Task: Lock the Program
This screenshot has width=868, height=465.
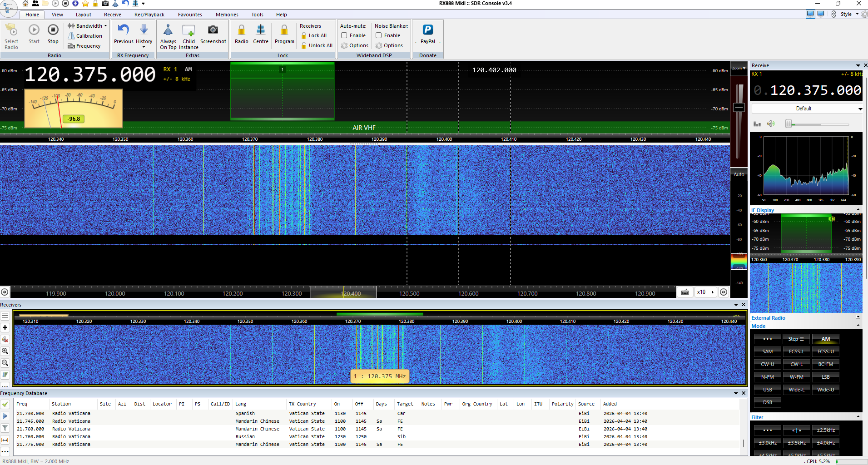Action: click(x=284, y=35)
